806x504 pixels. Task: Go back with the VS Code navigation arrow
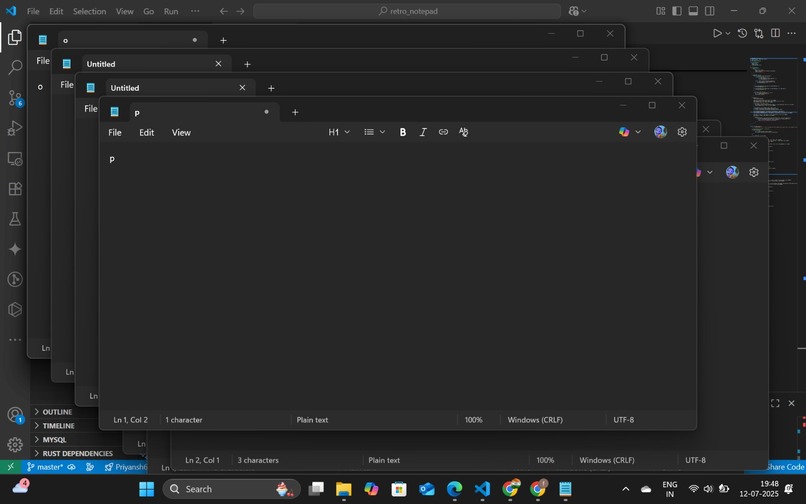(x=224, y=11)
